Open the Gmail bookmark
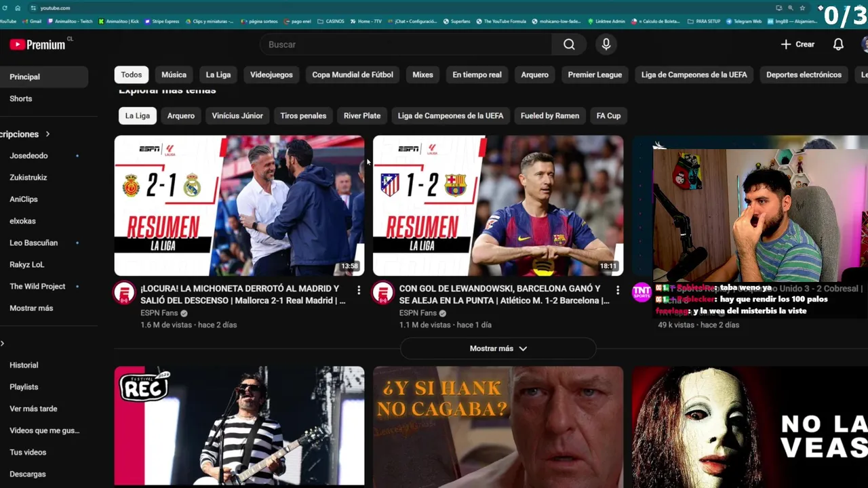The width and height of the screenshot is (868, 488). point(31,21)
